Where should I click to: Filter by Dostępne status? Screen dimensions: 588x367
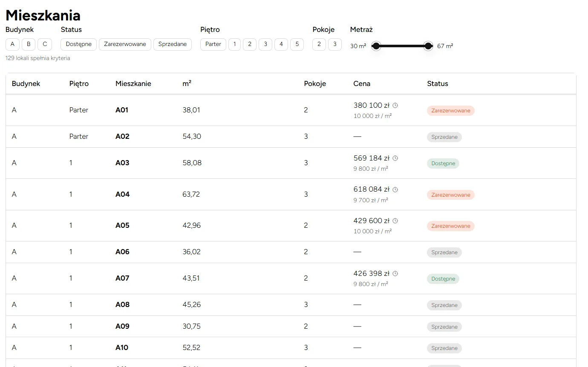pyautogui.click(x=79, y=44)
